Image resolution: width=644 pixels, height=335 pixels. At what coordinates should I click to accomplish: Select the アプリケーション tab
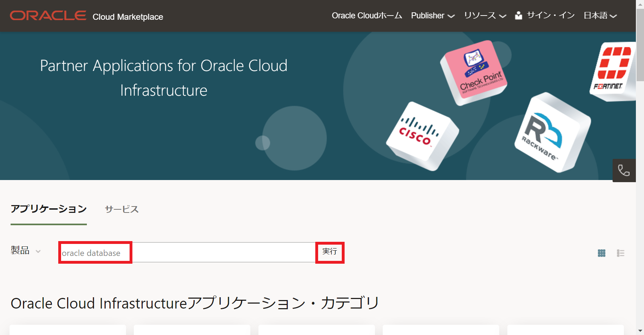[49, 209]
